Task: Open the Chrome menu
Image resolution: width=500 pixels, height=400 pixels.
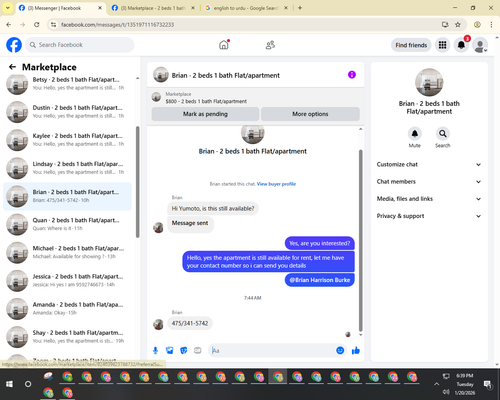Action: point(491,25)
